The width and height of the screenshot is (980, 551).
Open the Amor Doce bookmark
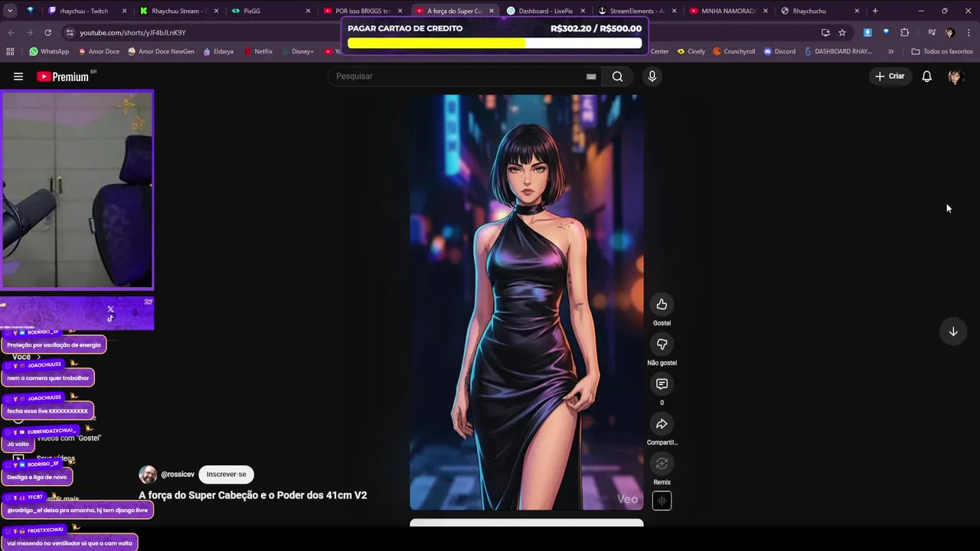pyautogui.click(x=99, y=51)
